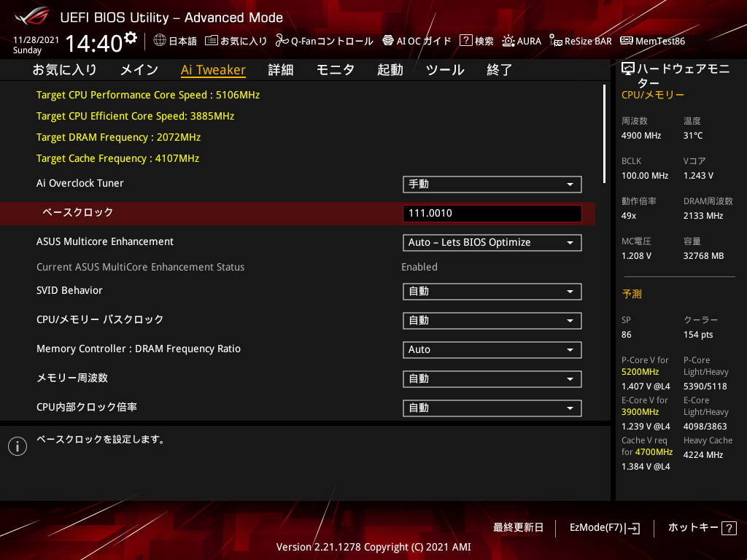
Task: Open ホットキー hotkeys help
Action: click(x=703, y=528)
